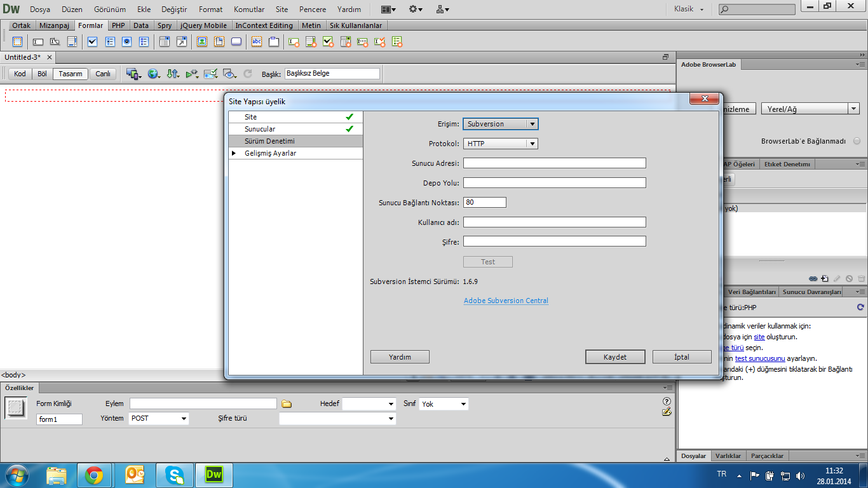Open Preview in Browser globe menu

[x=154, y=74]
